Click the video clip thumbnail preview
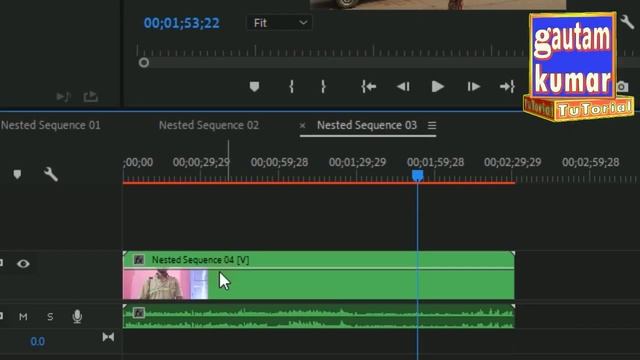 [165, 284]
